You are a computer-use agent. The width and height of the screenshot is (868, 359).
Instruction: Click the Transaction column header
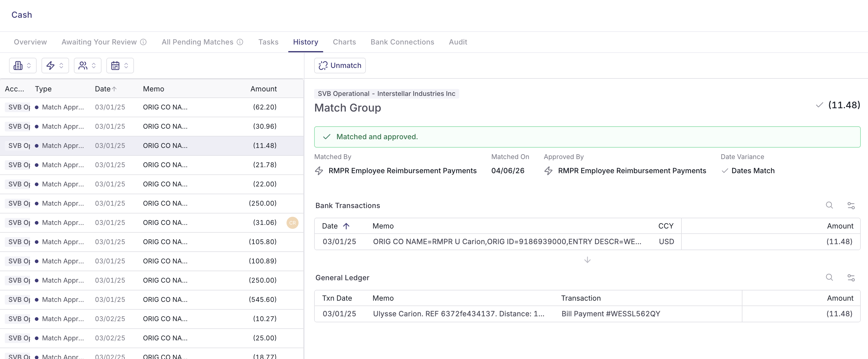(x=581, y=298)
